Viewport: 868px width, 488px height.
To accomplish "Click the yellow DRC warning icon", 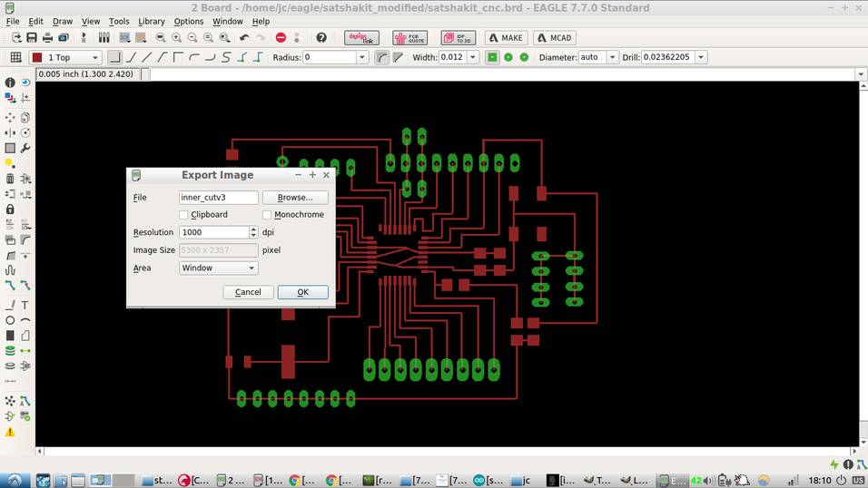I will (x=10, y=432).
